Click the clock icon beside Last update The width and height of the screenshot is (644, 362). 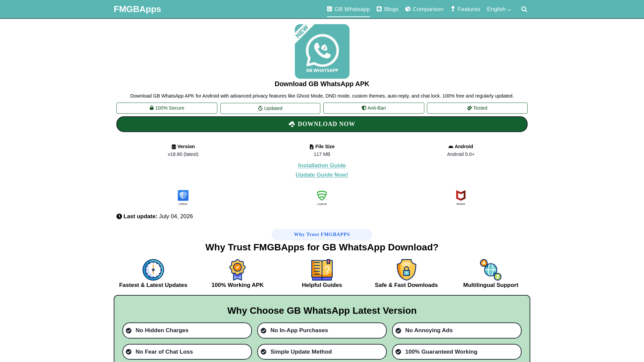click(119, 217)
